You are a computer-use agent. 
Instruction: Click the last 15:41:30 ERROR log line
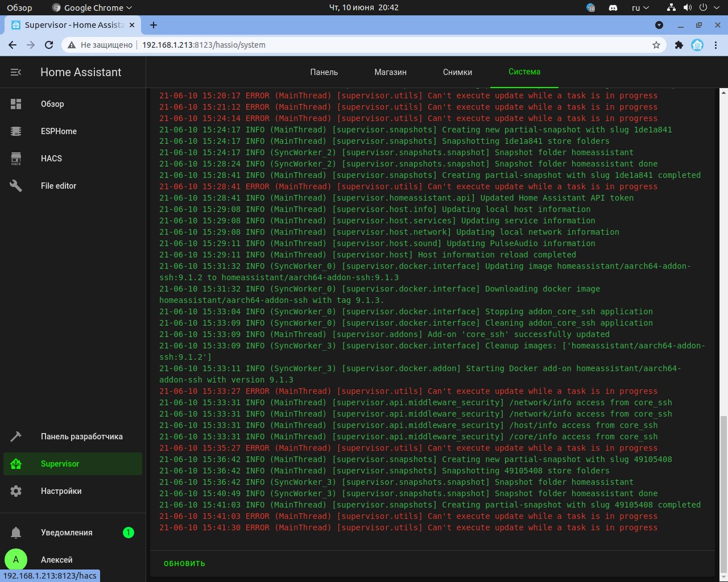pos(408,527)
